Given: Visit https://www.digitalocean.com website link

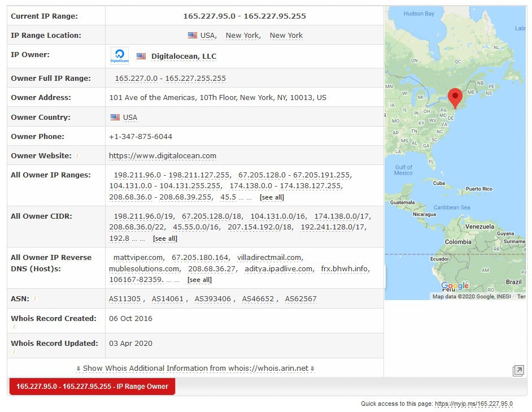Looking at the screenshot, I should pos(163,155).
